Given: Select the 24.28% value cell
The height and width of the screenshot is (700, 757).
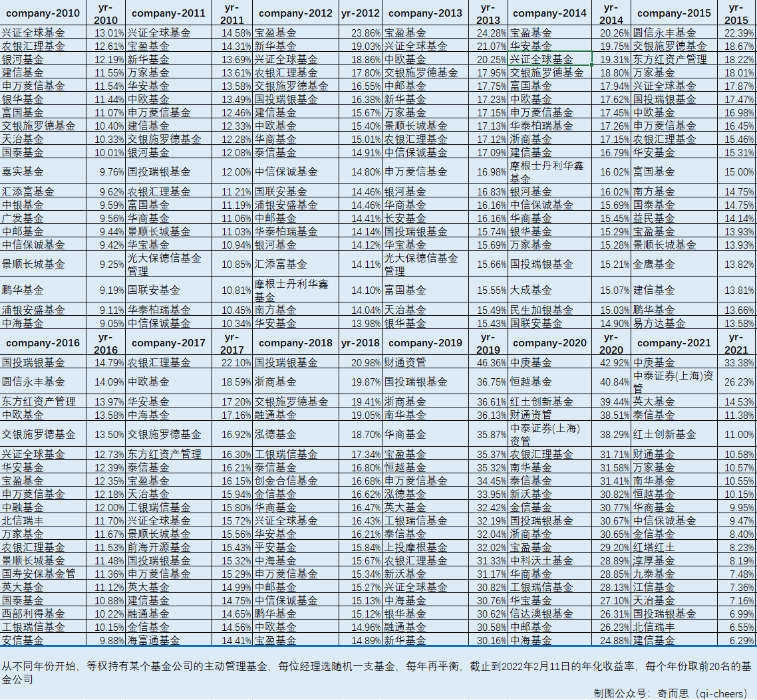Looking at the screenshot, I should 488,33.
